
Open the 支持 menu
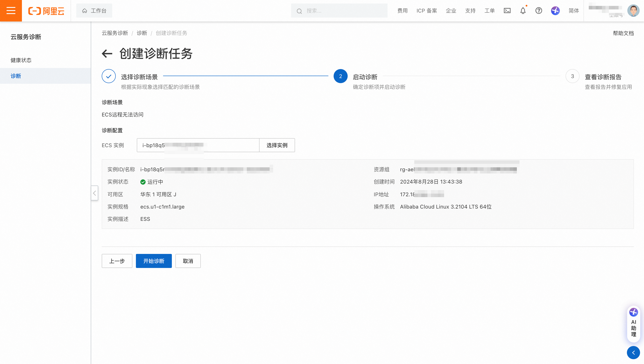click(x=470, y=11)
